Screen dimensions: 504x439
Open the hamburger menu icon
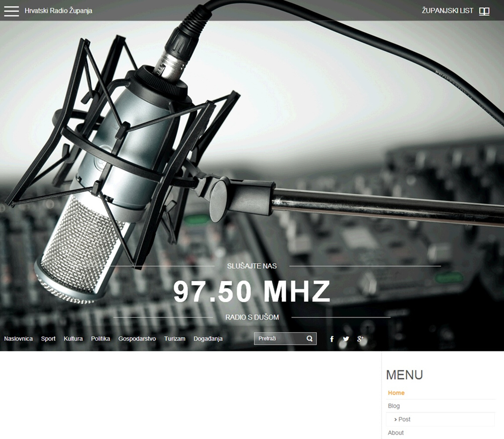pyautogui.click(x=11, y=11)
